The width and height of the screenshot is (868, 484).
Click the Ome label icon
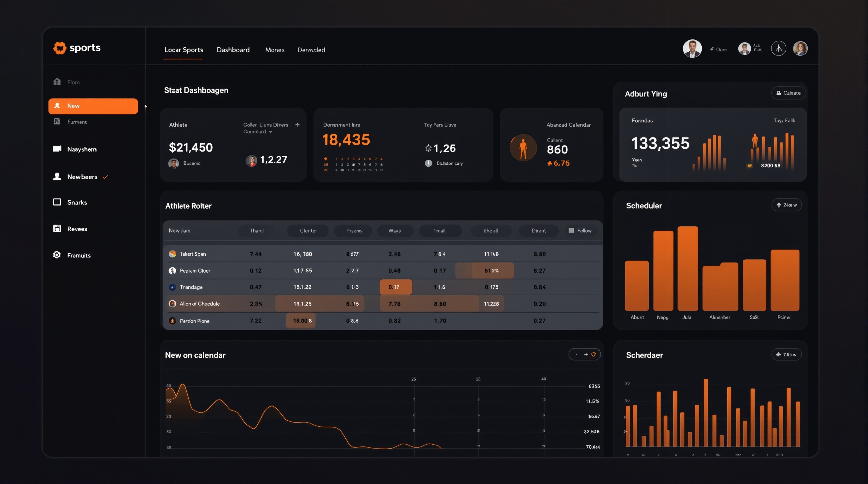(x=712, y=49)
